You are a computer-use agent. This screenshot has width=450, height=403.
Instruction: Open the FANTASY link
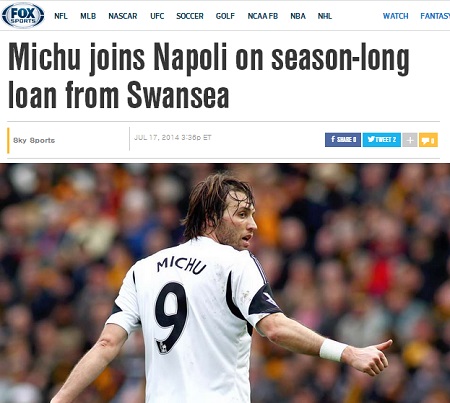[435, 16]
